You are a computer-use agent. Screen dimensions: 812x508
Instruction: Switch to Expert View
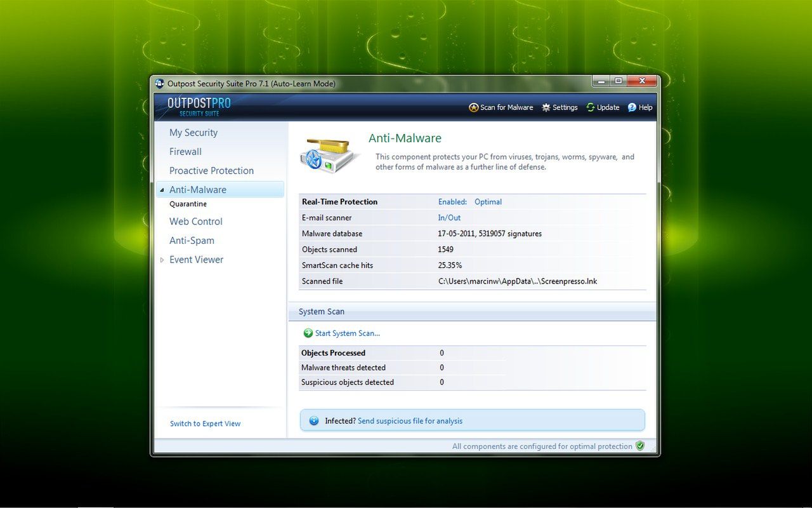click(x=205, y=424)
